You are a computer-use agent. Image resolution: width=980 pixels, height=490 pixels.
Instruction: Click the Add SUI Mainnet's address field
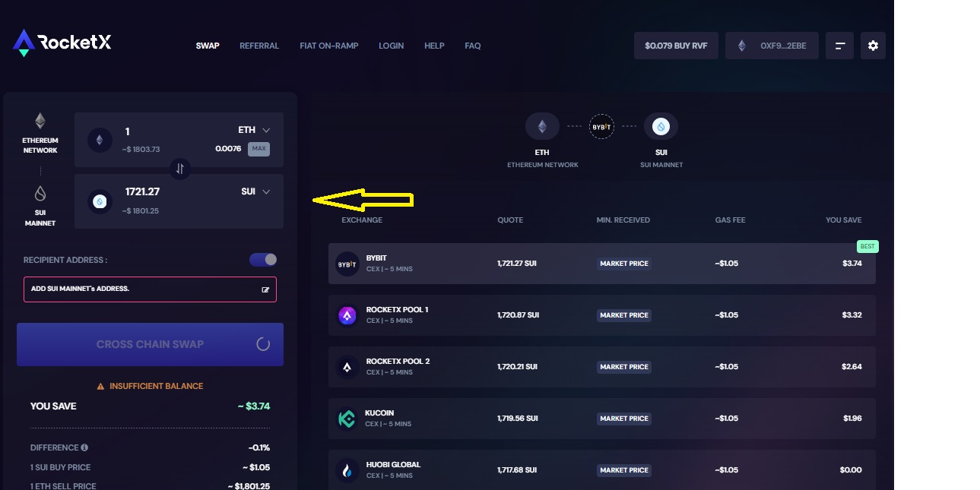click(150, 289)
